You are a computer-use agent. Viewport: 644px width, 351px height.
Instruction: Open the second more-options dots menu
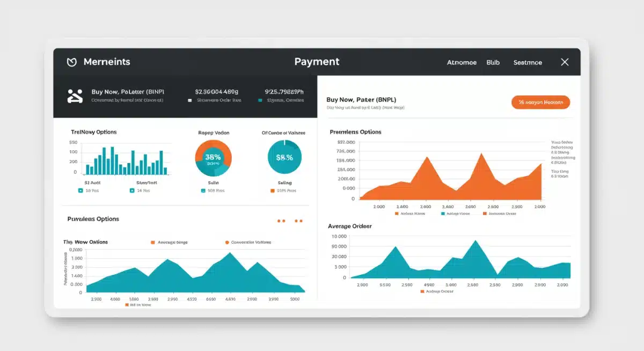click(298, 221)
